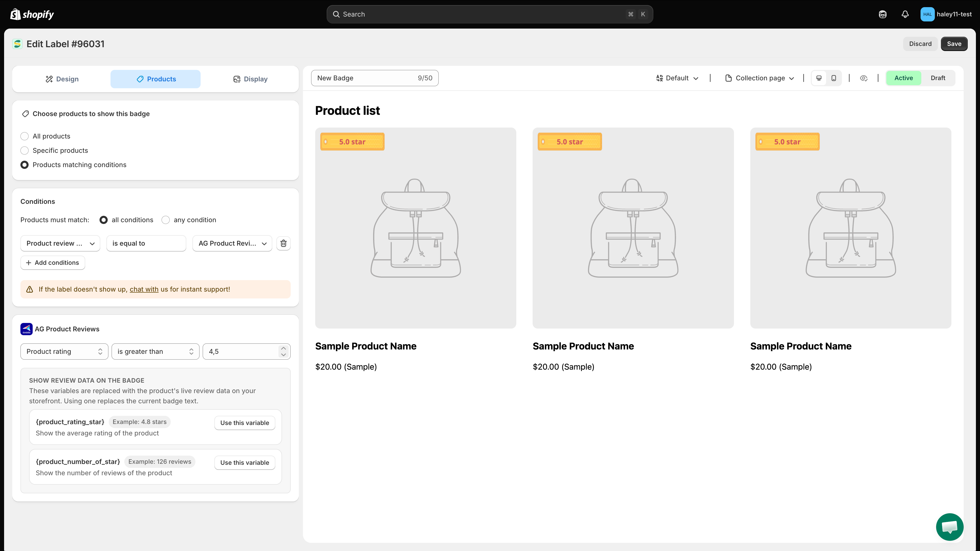Click the third sample product backpack image
Screen dimensions: 980x551
[851, 228]
